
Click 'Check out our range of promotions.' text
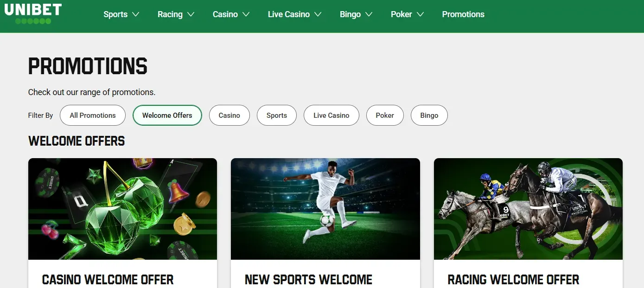tap(92, 92)
